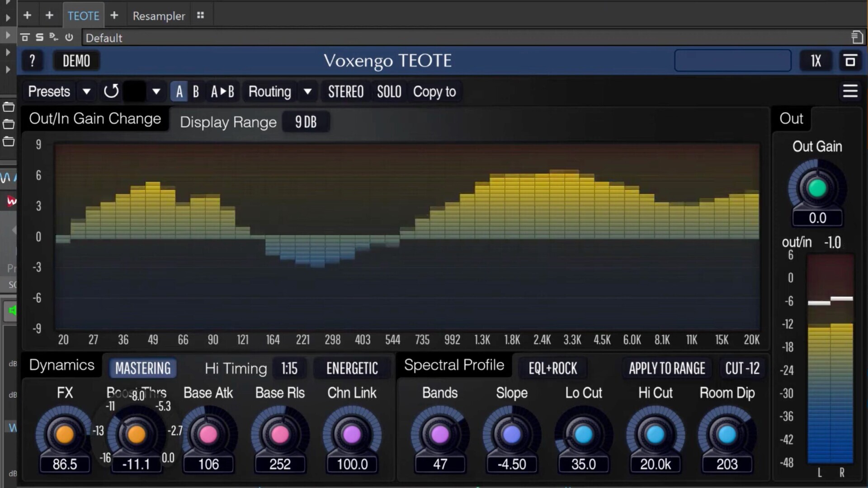Screen dimensions: 868x488
Task: Click the plugin power bypass icon
Action: coord(69,38)
